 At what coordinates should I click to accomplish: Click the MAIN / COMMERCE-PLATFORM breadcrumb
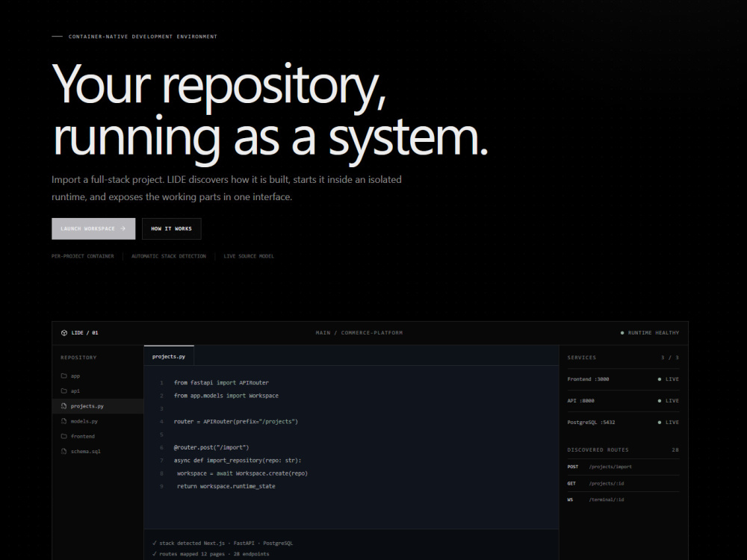click(359, 333)
